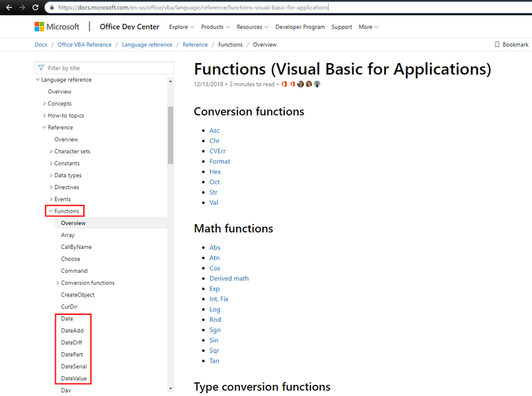Open the Hex function link
Screen dimensions: 532x396
(215, 172)
